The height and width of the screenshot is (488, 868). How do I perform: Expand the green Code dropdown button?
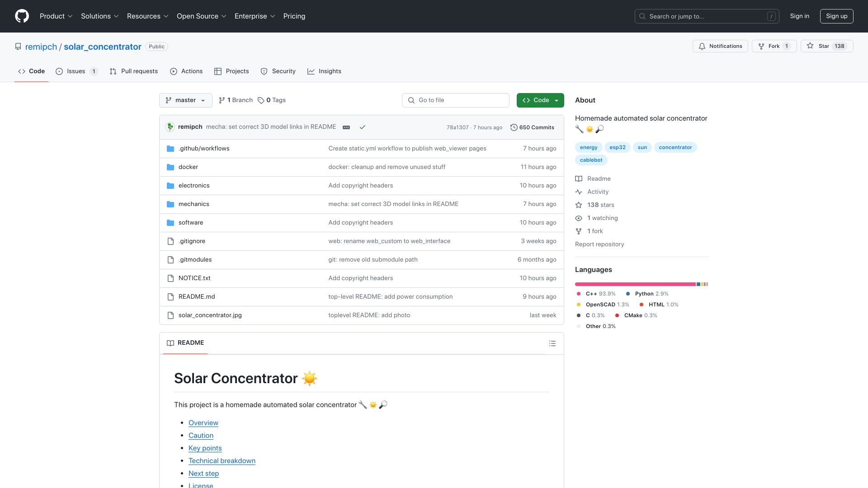[540, 100]
